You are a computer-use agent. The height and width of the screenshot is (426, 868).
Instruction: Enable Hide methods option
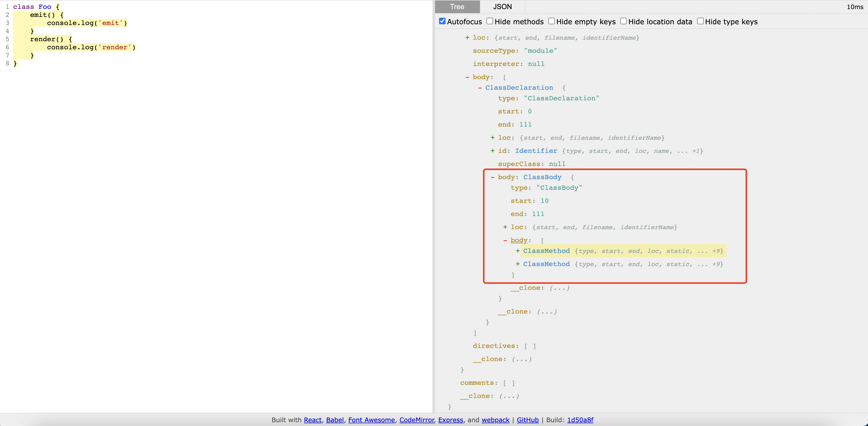pyautogui.click(x=490, y=21)
